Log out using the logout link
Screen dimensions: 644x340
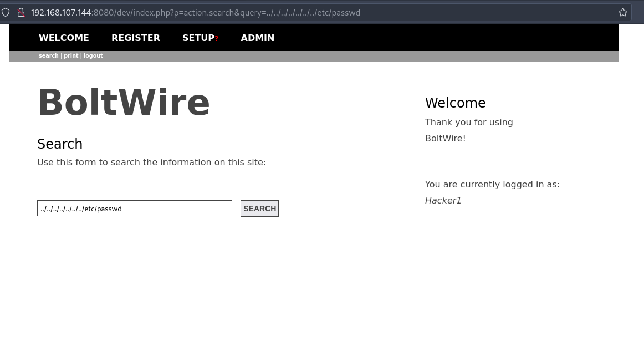pos(93,56)
